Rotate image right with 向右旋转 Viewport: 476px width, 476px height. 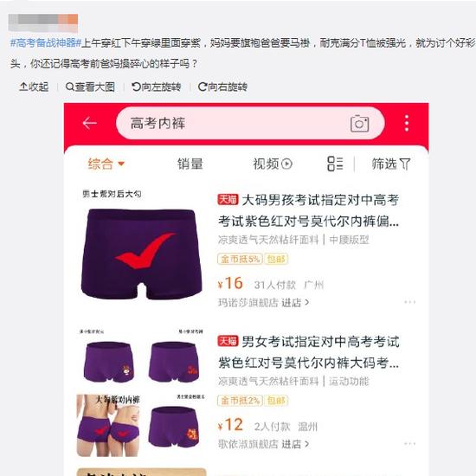tap(222, 87)
